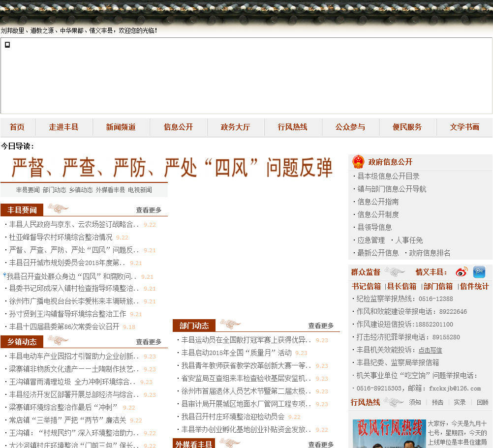The height and width of the screenshot is (448, 493).
Task: Select the 行风热线 navigation menu item
Action: [293, 127]
